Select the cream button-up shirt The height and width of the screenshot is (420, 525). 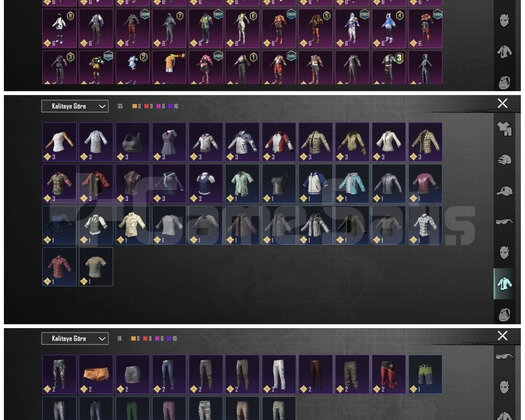133,225
